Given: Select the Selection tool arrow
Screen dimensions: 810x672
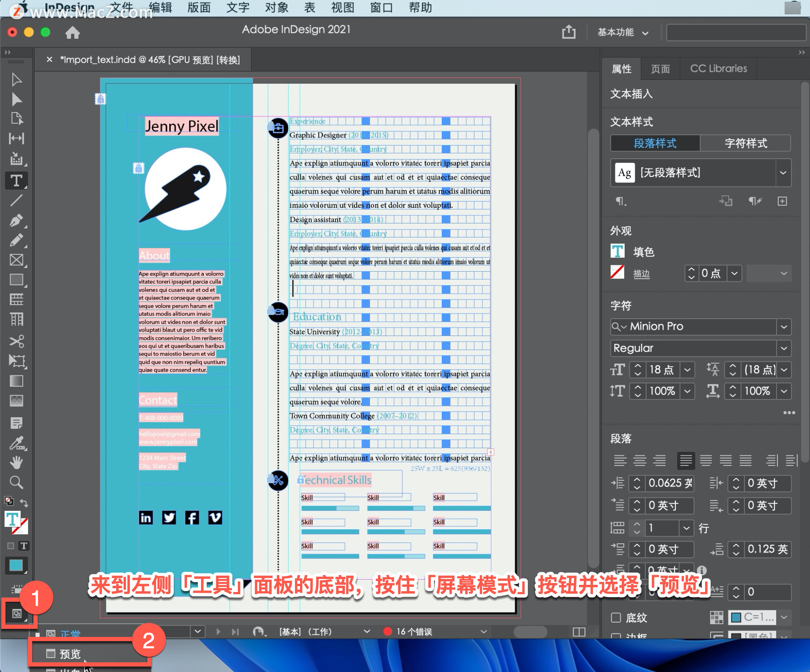Looking at the screenshot, I should pyautogui.click(x=17, y=80).
